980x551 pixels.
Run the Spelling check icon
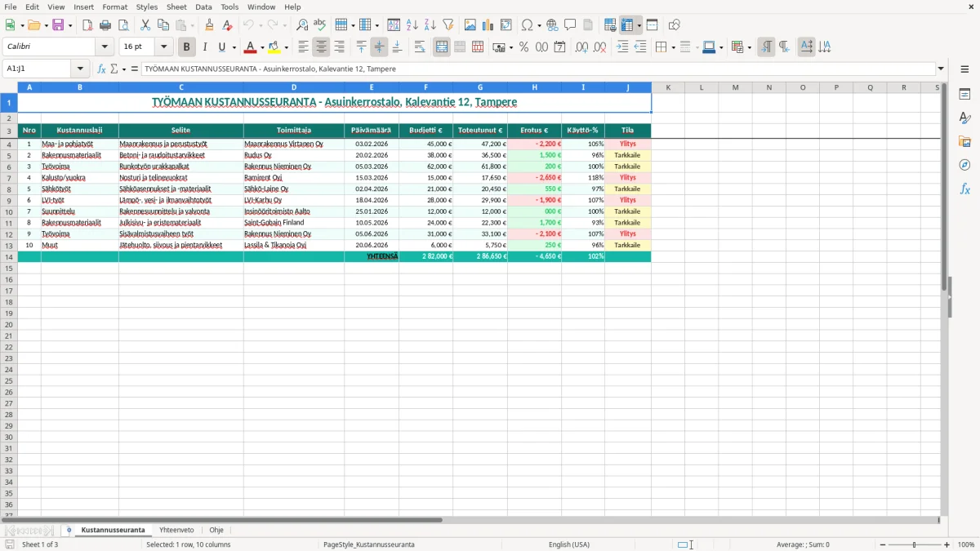tap(320, 25)
